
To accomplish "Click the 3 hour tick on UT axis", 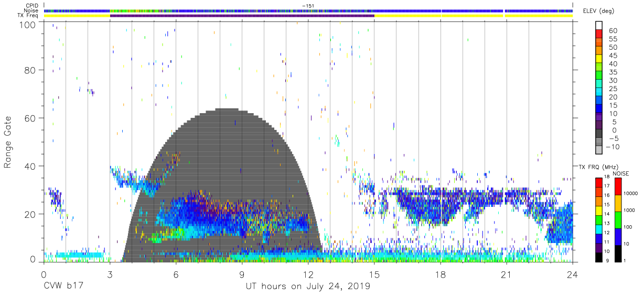I will coord(110,273).
